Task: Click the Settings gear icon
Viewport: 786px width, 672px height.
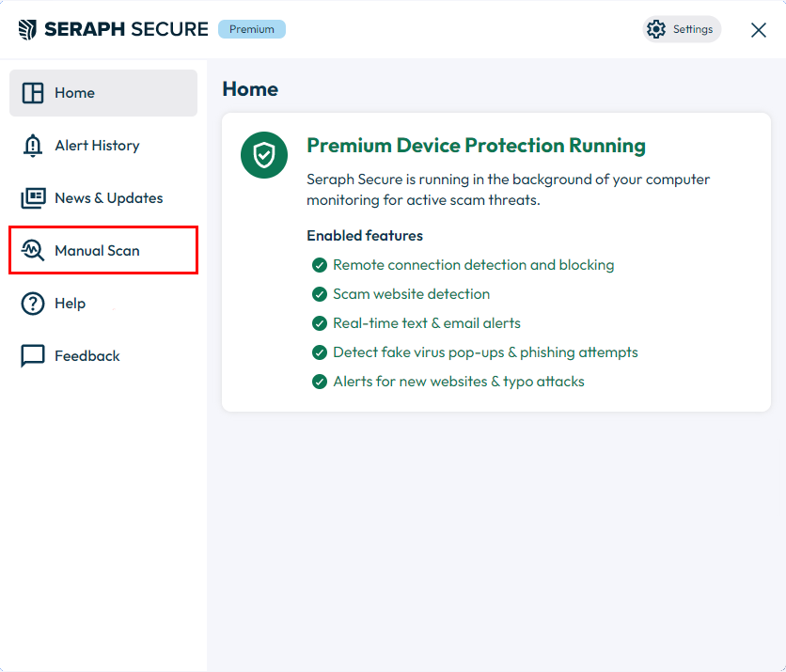Action: click(655, 29)
